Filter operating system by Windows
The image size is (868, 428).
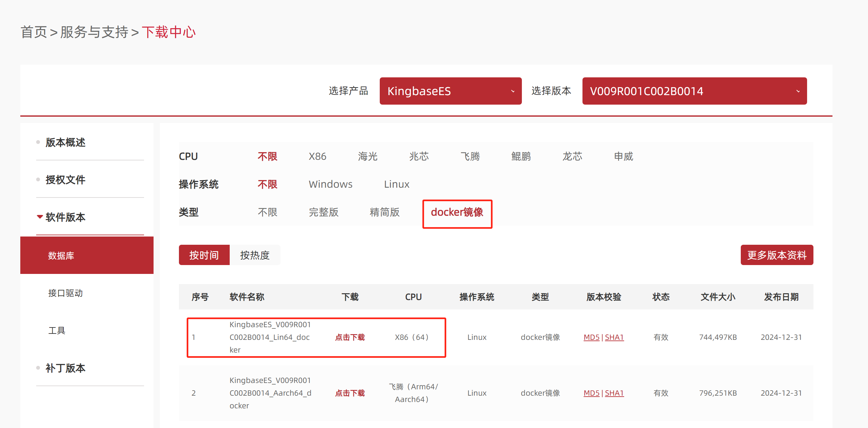tap(330, 184)
